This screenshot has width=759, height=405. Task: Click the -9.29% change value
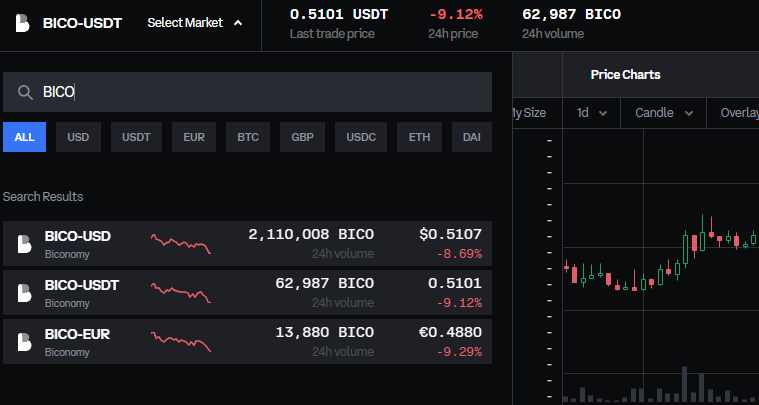(x=459, y=351)
